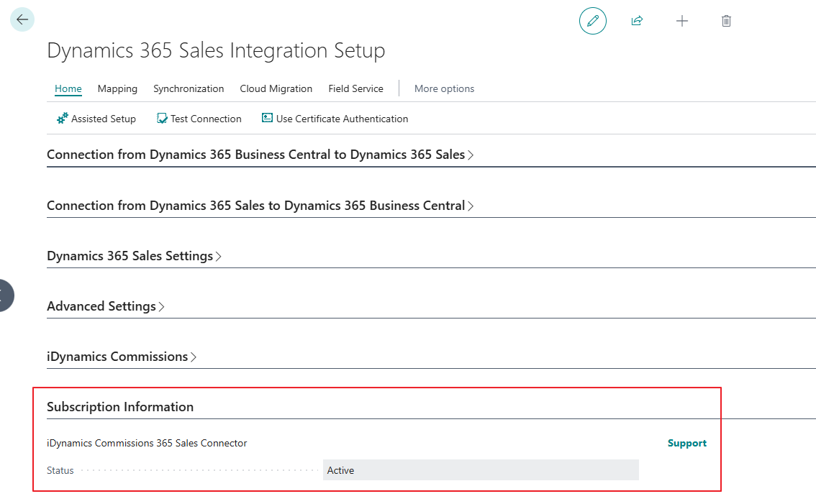Open the Field Service menu
Screen dimensions: 816x504
(x=356, y=88)
